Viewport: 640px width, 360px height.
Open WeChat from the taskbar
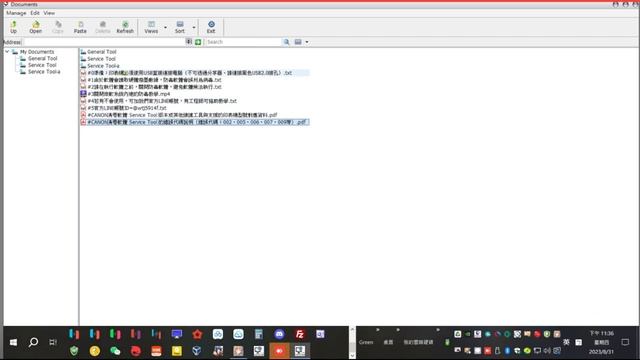coord(115,351)
